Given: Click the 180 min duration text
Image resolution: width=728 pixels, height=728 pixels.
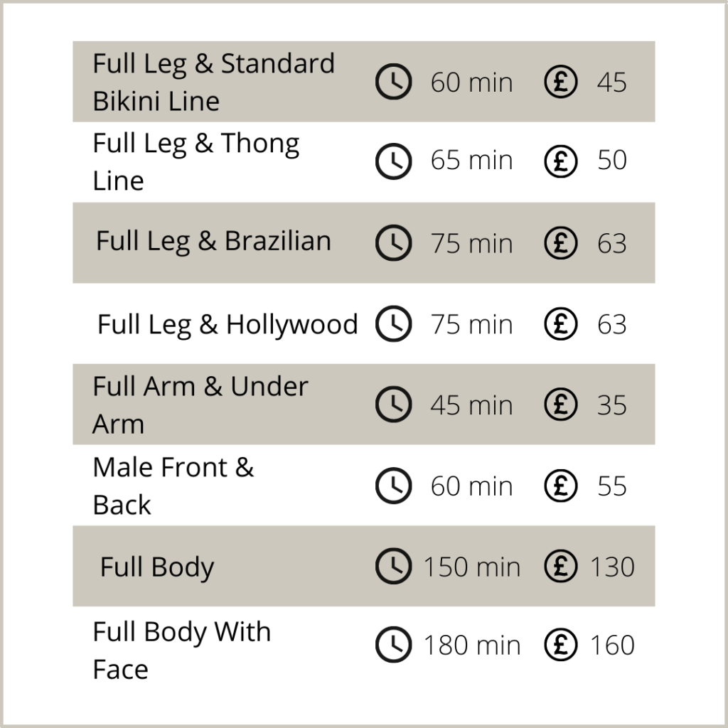Looking at the screenshot, I should [472, 646].
